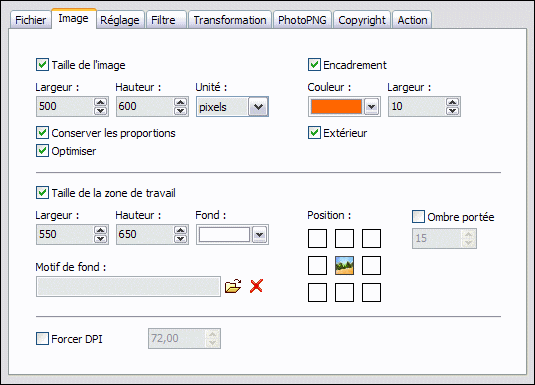The image size is (535, 385).
Task: Choose middle-left position square
Action: [317, 266]
